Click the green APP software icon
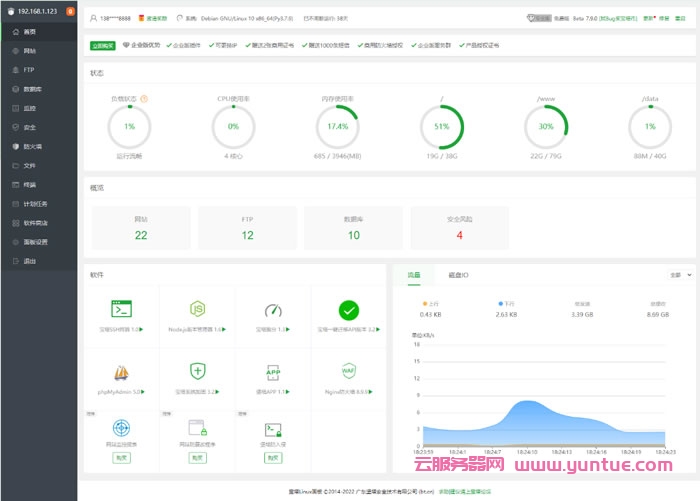The image size is (700, 501). 273,371
